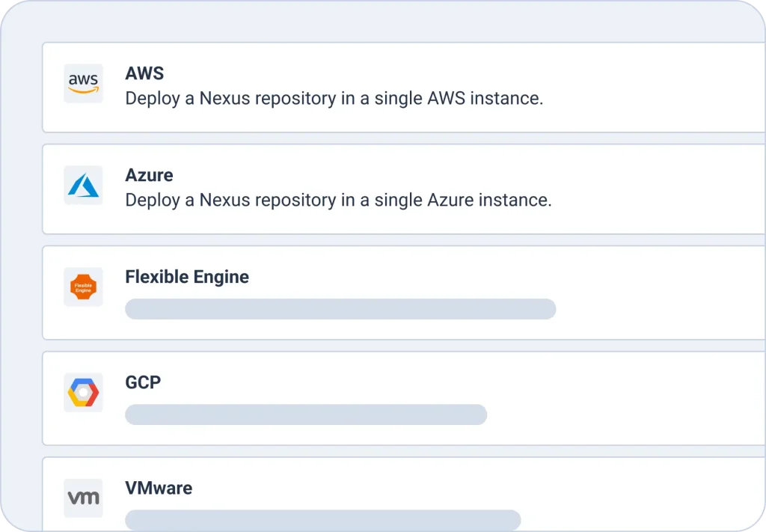Choose the GCP card's blank right side
The width and height of the screenshot is (766, 532).
tap(658, 398)
